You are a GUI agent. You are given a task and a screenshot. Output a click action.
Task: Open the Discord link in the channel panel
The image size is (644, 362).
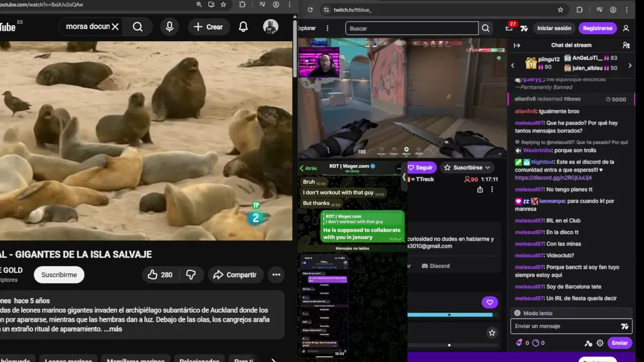[x=436, y=265]
